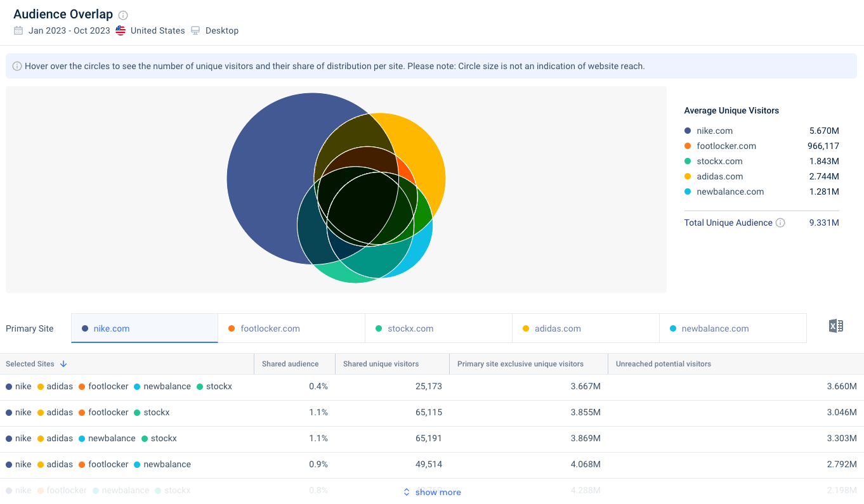This screenshot has width=864, height=504.
Task: Click the Audience Overlap info icon
Action: click(123, 15)
